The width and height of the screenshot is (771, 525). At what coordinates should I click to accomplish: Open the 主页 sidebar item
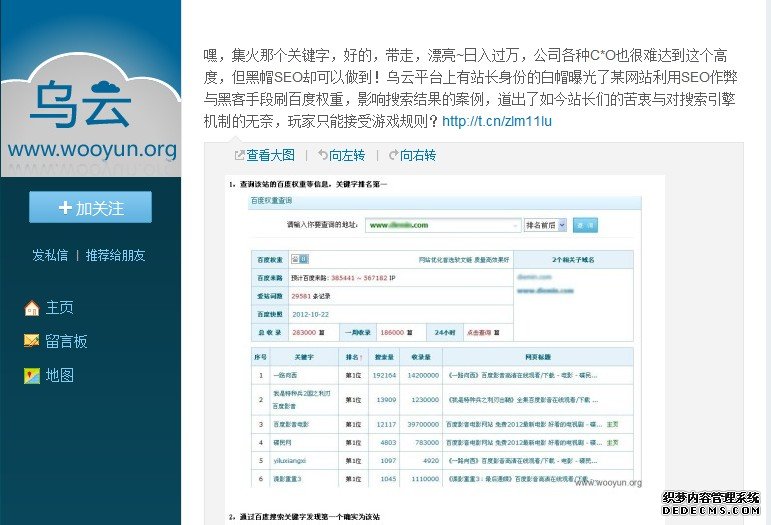tap(59, 308)
